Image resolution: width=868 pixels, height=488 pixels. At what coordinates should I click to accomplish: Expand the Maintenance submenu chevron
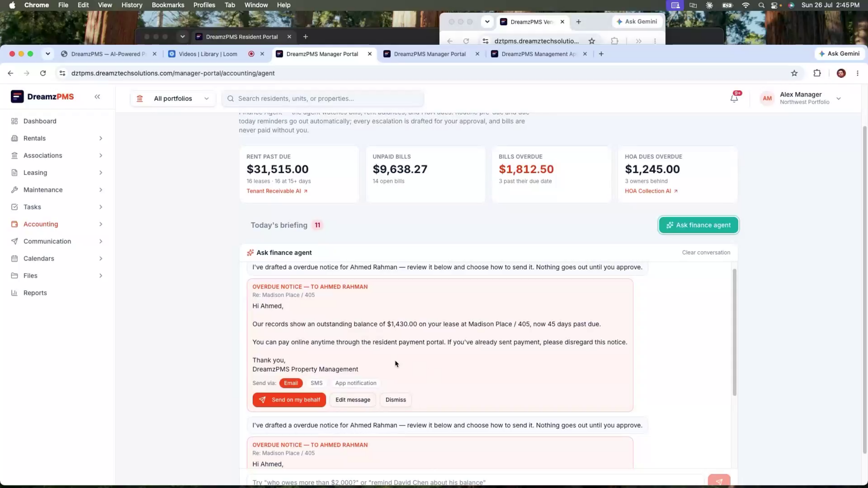coord(101,190)
